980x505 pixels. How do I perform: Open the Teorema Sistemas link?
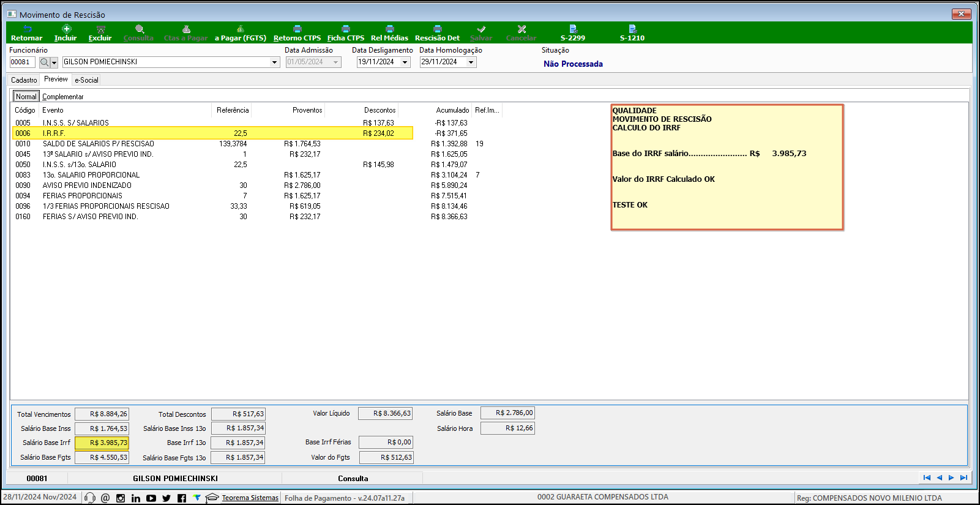(250, 498)
